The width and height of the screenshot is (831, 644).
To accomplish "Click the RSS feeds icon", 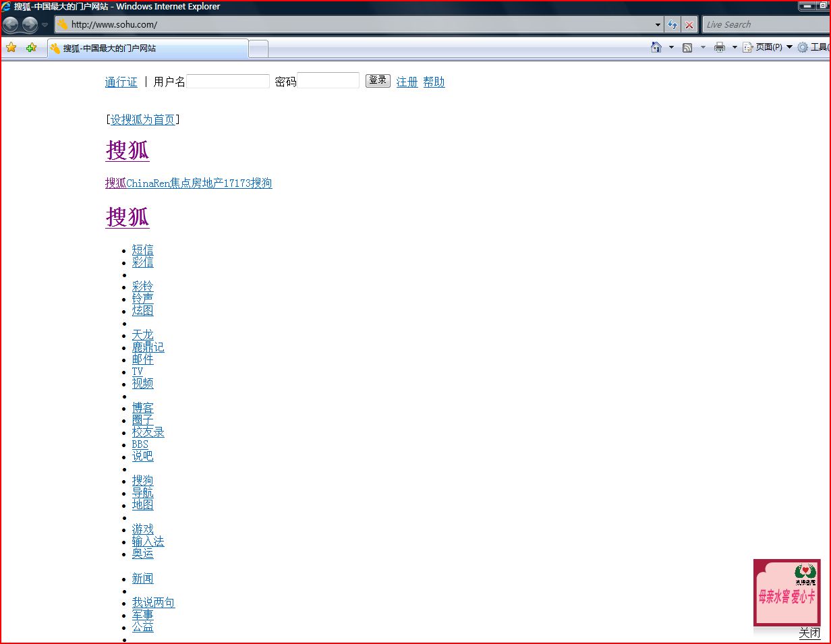I will 687,47.
